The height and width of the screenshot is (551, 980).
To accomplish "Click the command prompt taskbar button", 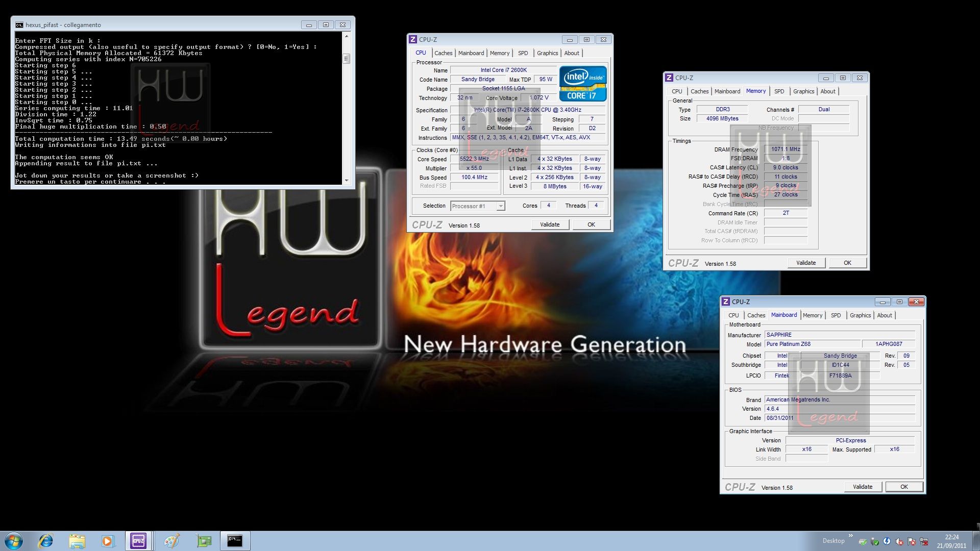I will point(235,541).
